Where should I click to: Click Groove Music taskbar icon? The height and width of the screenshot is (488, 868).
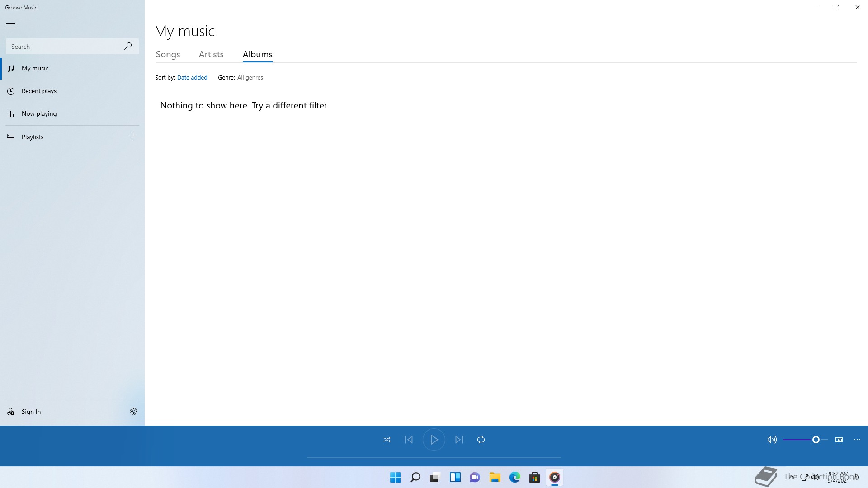[554, 477]
